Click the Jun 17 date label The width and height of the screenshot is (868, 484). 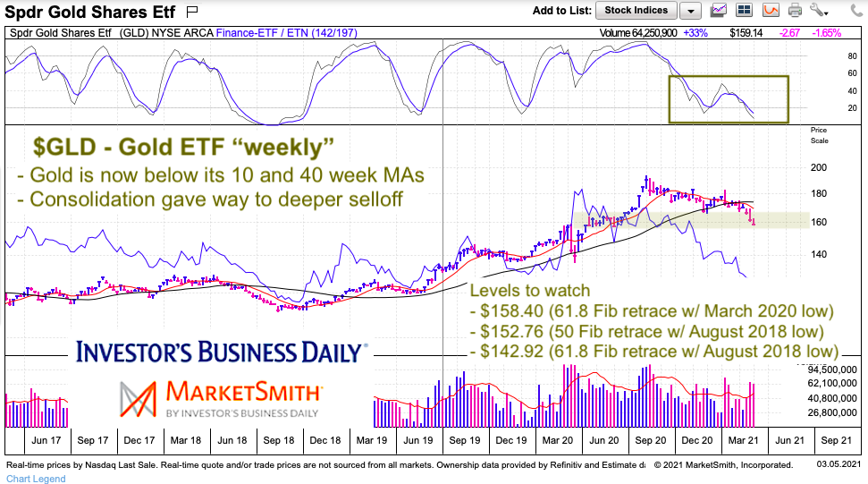pyautogui.click(x=46, y=440)
